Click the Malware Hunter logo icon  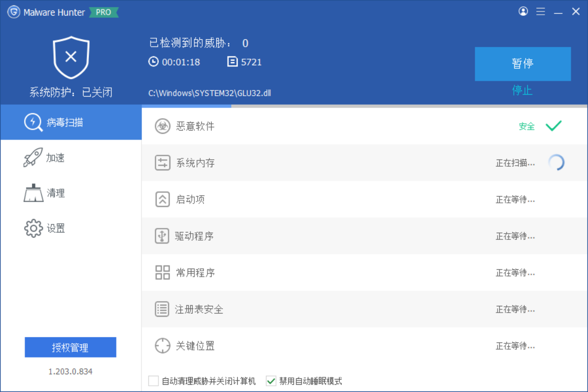(14, 12)
